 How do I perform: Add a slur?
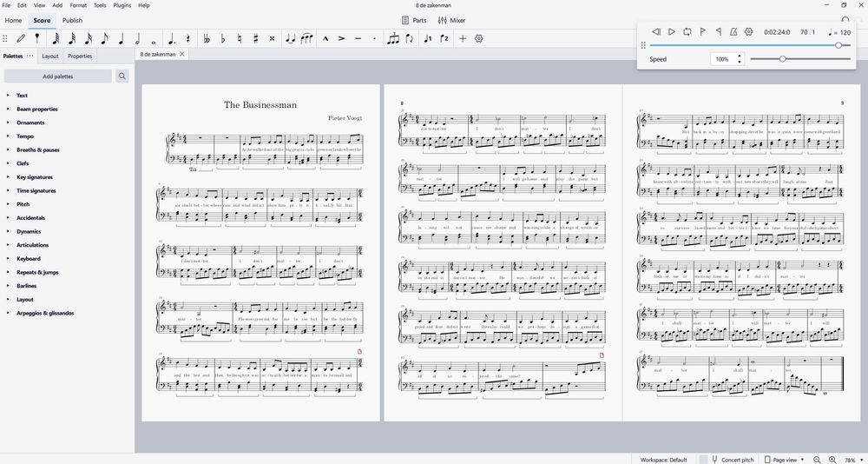point(306,39)
